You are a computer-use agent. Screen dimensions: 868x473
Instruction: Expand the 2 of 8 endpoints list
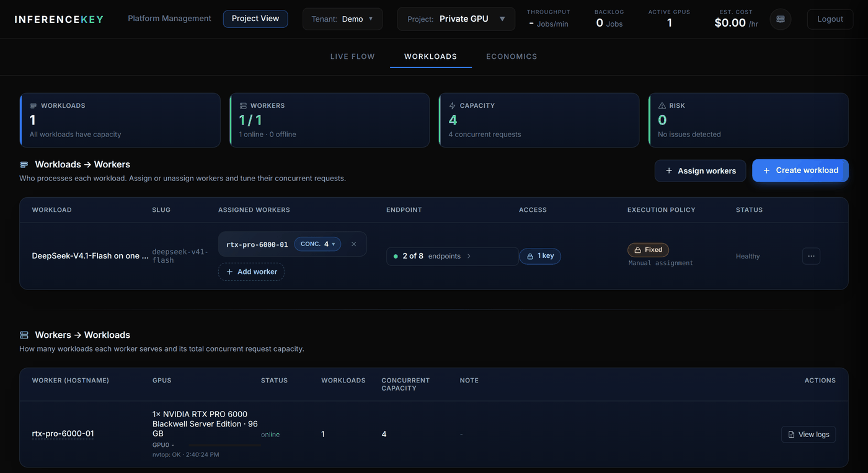coord(452,256)
